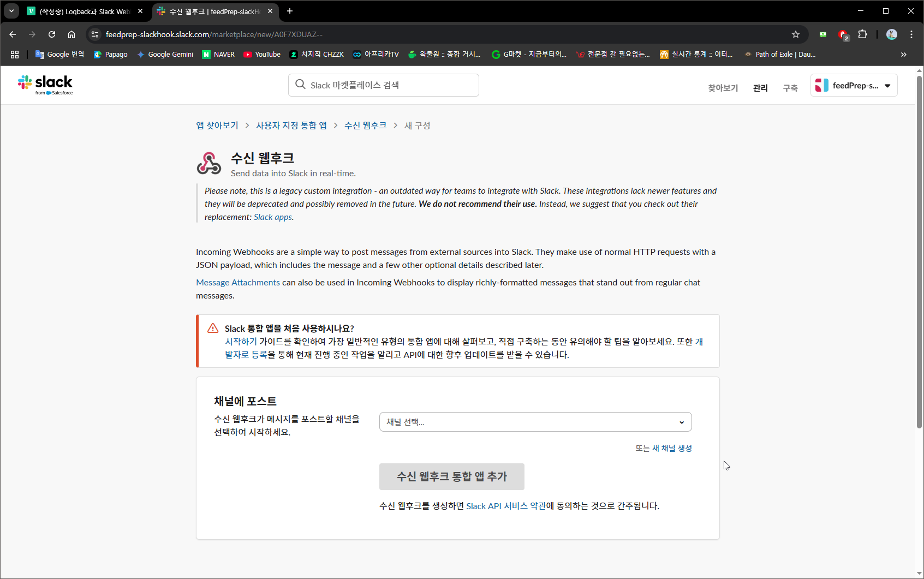Click the Slack logo in header
Viewport: 924px width, 579px height.
point(45,85)
